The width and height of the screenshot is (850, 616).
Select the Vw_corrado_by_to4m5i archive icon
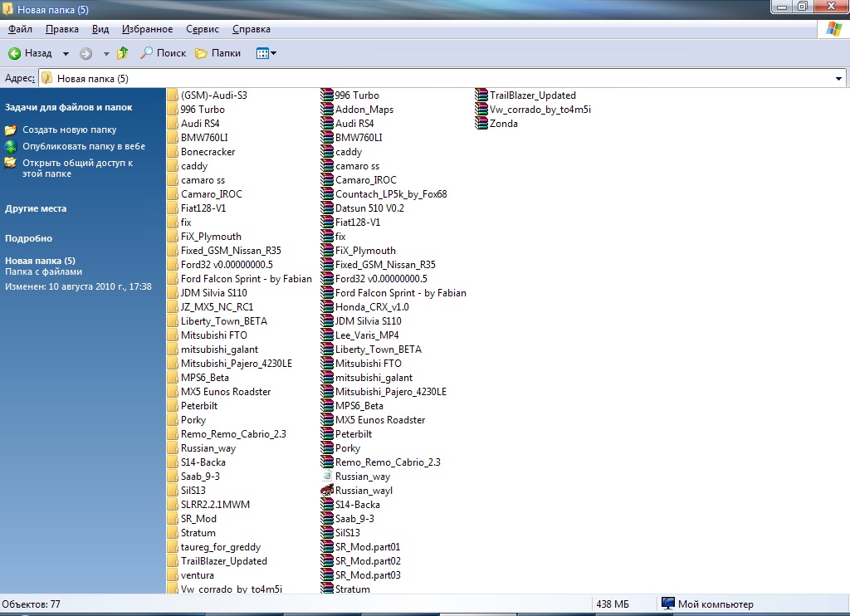[481, 110]
